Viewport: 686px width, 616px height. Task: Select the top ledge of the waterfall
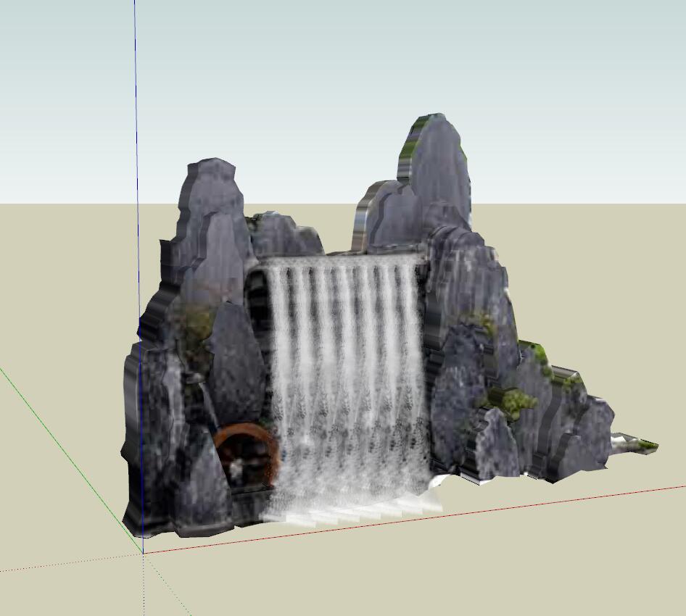click(341, 259)
